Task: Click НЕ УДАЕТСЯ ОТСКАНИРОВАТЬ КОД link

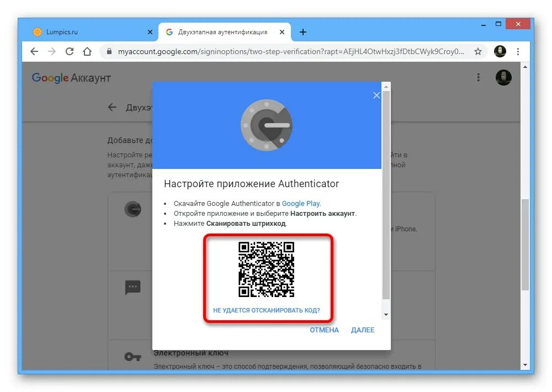Action: (x=267, y=310)
